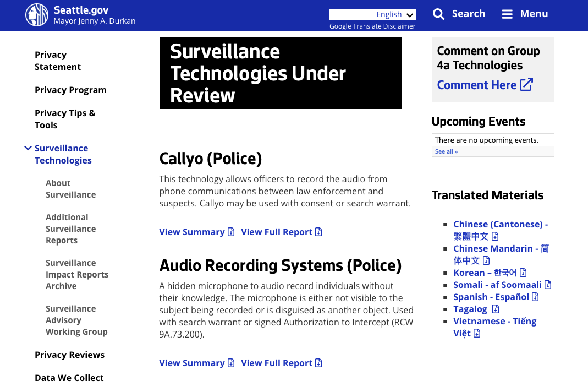This screenshot has width=588, height=386.
Task: Click the external link icon beside Comment Here
Action: click(526, 85)
